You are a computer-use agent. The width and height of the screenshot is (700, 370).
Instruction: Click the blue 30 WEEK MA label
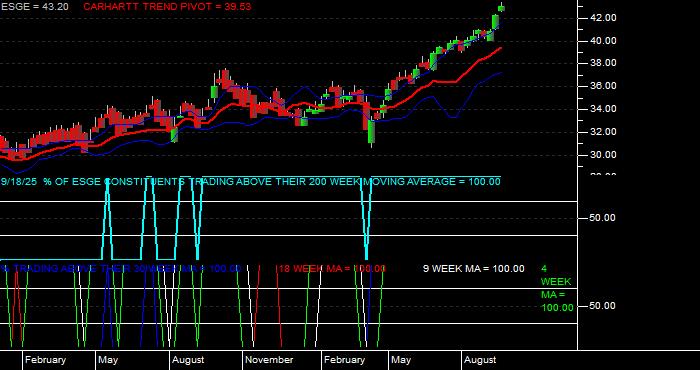pos(121,269)
